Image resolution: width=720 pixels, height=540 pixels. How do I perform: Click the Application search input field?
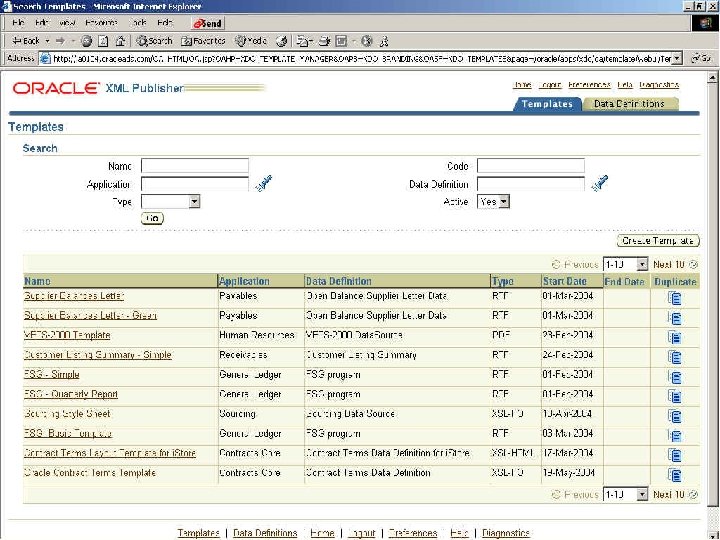coord(195,184)
